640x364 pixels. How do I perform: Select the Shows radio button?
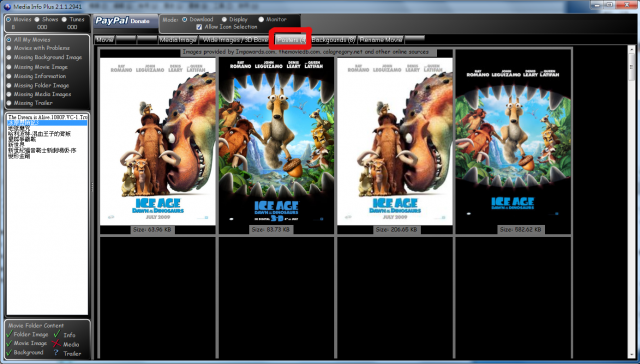pos(37,19)
